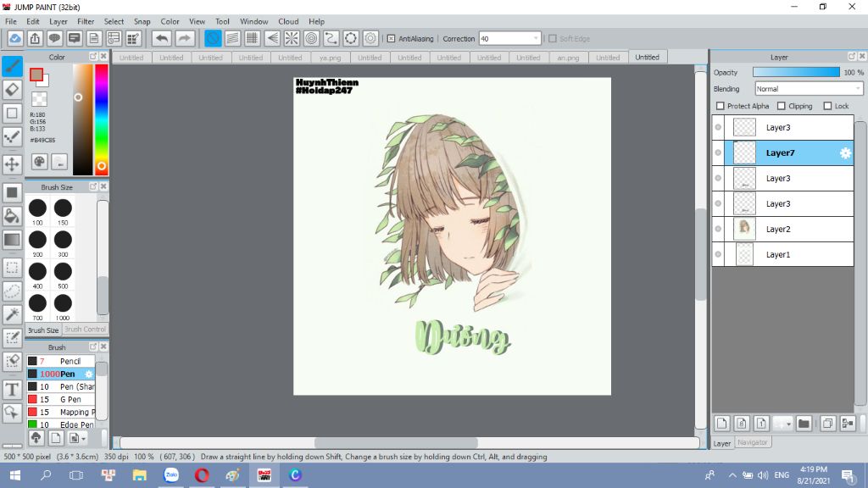Toggle visibility of Layer7
Viewport: 868px width, 488px height.
[718, 152]
